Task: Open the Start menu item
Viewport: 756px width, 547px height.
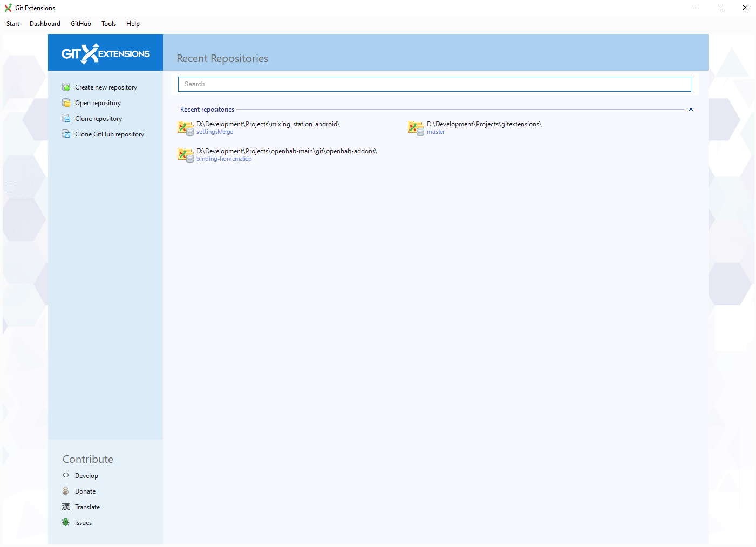Action: click(x=12, y=23)
